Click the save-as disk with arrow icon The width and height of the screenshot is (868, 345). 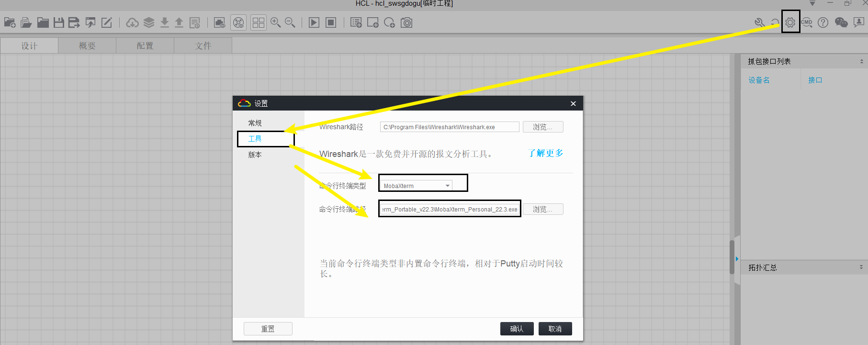point(74,22)
